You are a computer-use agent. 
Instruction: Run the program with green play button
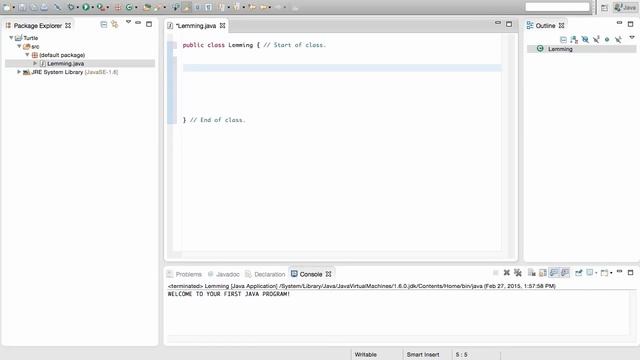pyautogui.click(x=86, y=7)
